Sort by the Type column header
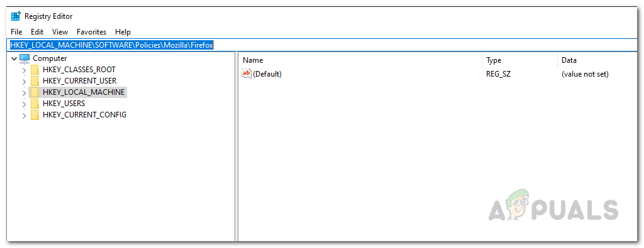The width and height of the screenshot is (644, 248). 519,60
